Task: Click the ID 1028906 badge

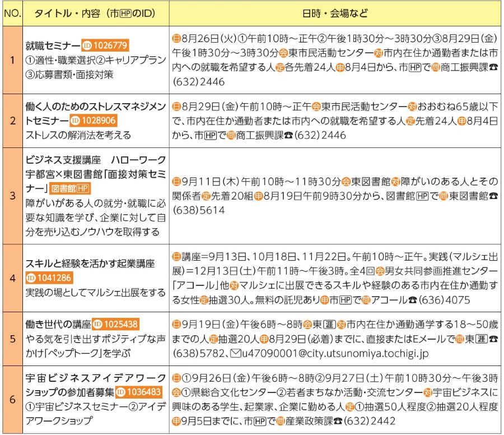Action: click(94, 121)
